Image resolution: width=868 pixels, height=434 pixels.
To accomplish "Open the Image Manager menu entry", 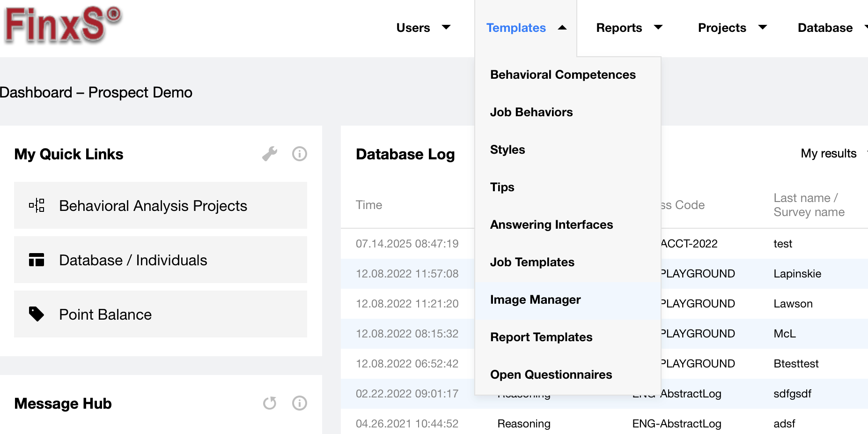I will tap(535, 299).
